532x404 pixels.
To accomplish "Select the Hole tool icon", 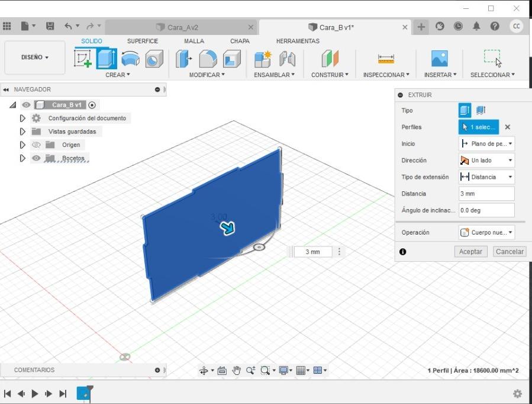I will click(x=154, y=59).
